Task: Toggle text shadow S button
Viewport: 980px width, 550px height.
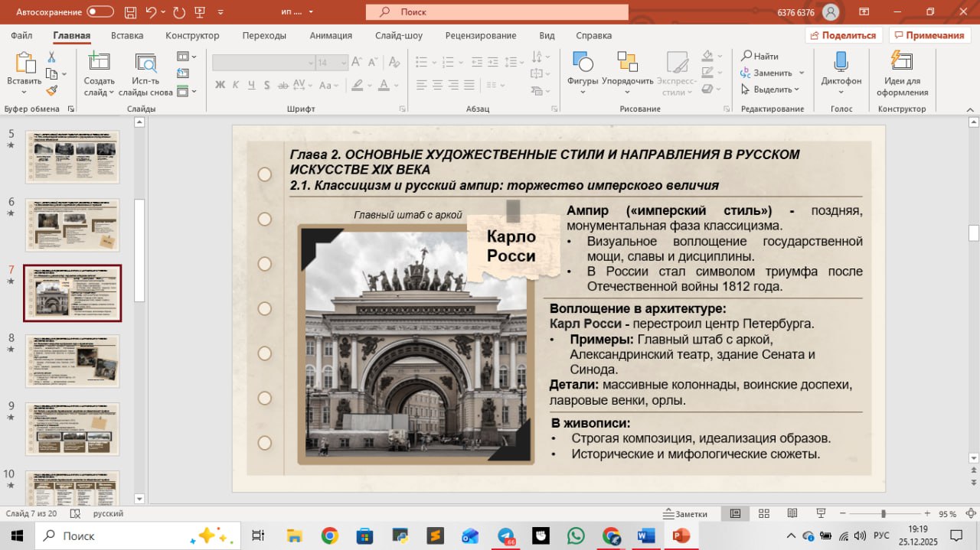Action: (x=266, y=85)
